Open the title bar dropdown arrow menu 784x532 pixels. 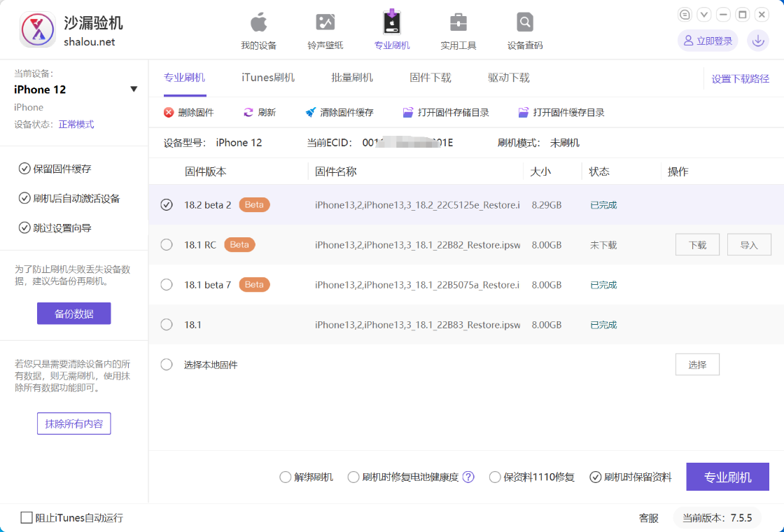(704, 15)
